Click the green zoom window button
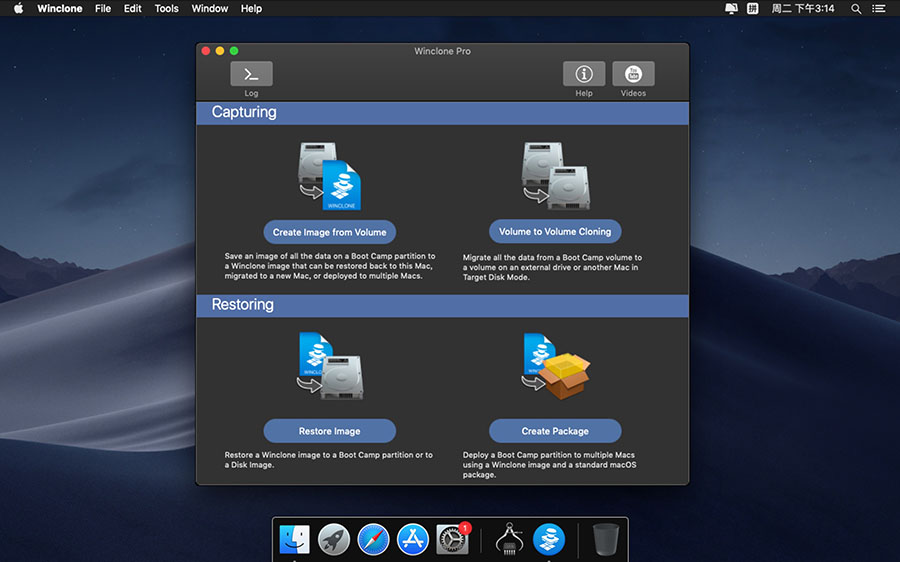 [x=234, y=51]
